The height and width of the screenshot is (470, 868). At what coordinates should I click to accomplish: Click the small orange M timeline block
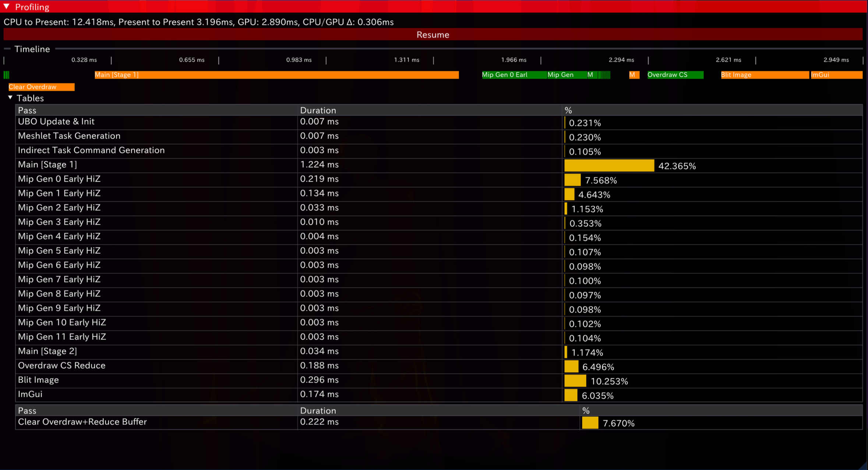coord(634,75)
